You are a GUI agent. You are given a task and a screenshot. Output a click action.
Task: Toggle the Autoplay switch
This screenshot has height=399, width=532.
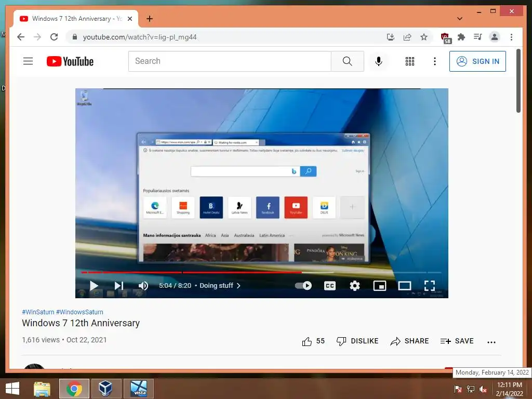[x=303, y=286]
